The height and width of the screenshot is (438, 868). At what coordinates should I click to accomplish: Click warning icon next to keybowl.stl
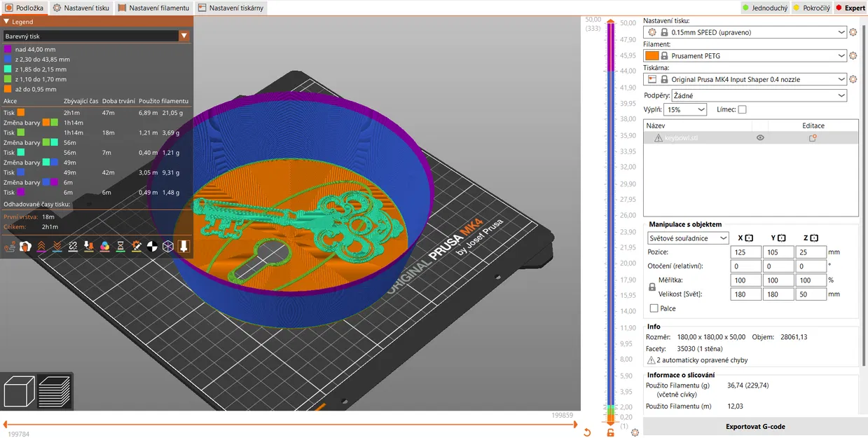658,138
